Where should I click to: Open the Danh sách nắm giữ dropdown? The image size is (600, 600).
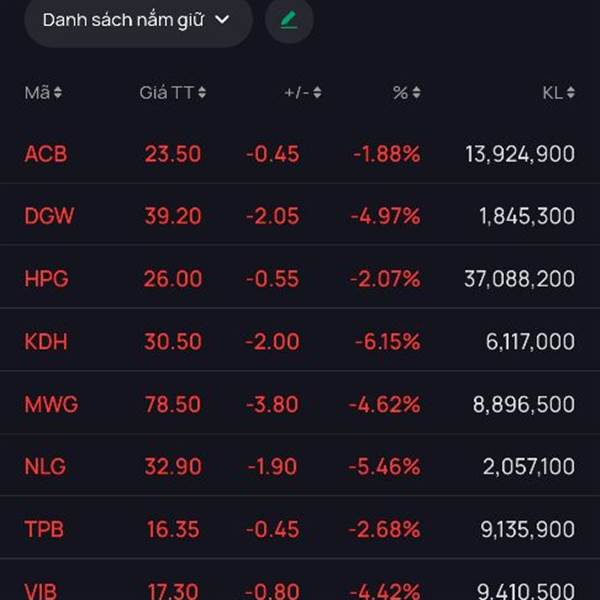coord(137,20)
